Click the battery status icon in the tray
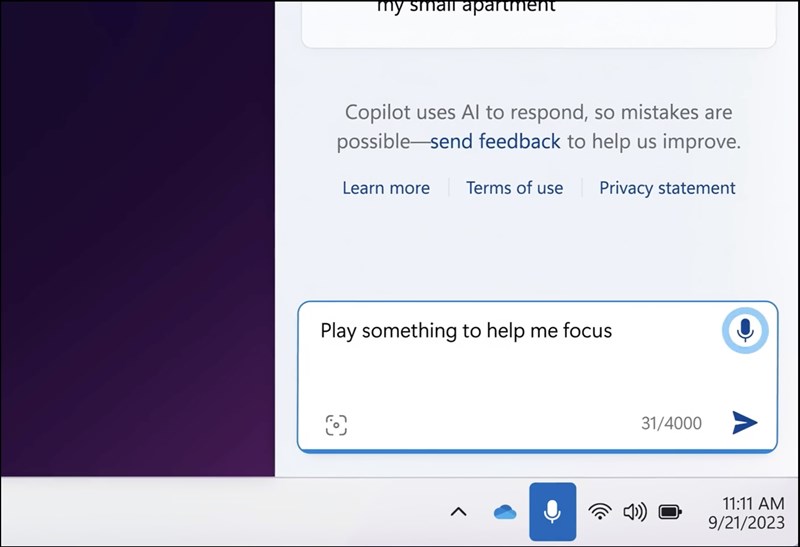 pyautogui.click(x=670, y=512)
